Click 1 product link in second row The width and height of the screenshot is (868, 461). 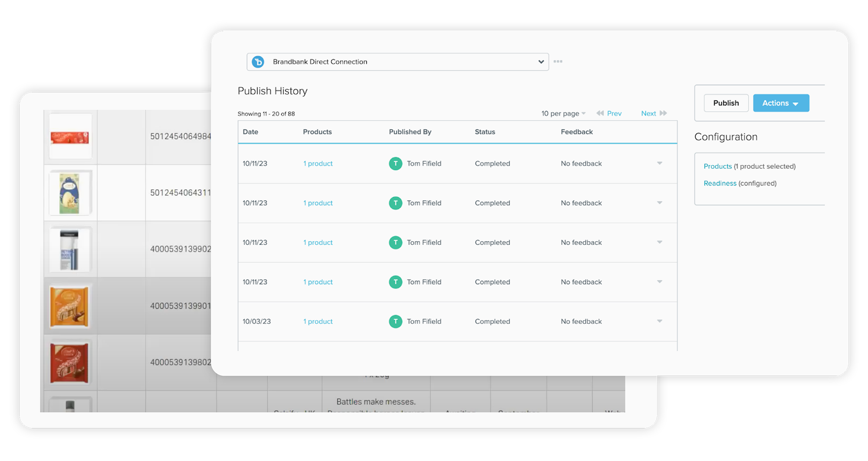[318, 203]
